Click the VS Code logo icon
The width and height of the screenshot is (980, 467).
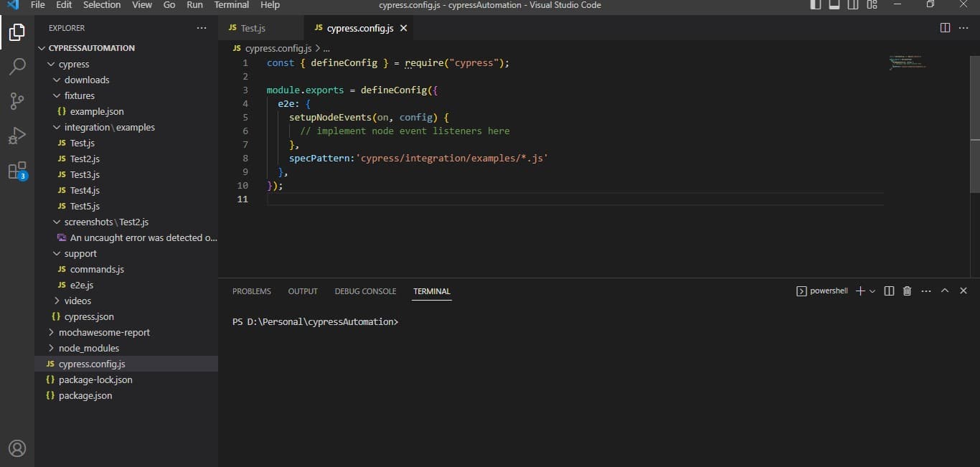[12, 5]
